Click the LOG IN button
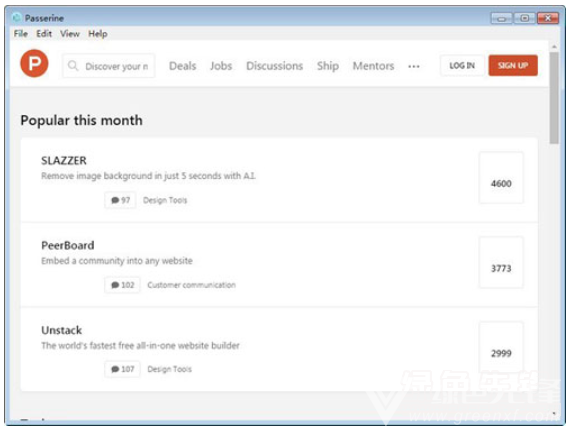 tap(462, 65)
